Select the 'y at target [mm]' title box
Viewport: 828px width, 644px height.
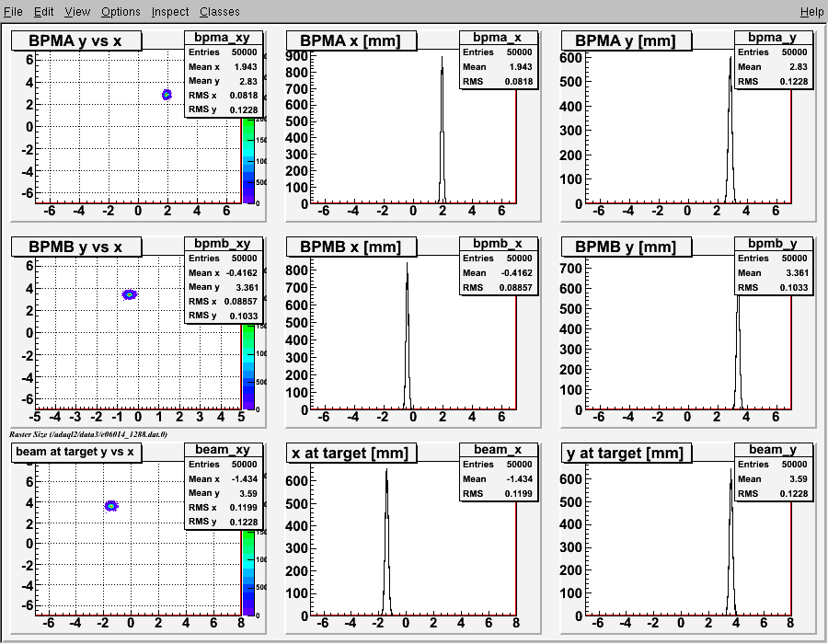tap(627, 453)
